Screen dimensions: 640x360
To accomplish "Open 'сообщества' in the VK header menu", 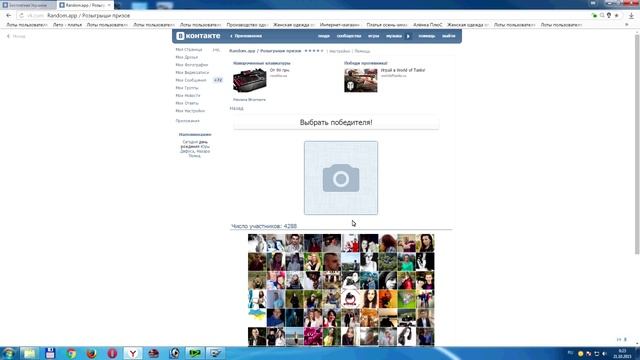I will tap(349, 36).
